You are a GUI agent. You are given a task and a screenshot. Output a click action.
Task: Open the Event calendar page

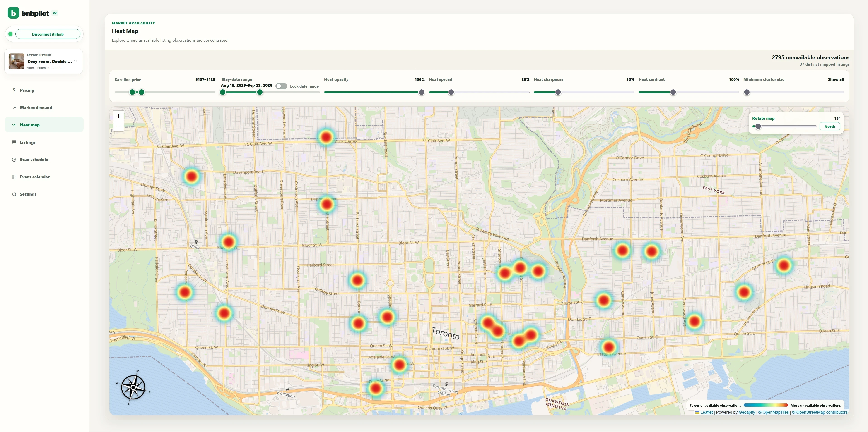tap(44, 177)
